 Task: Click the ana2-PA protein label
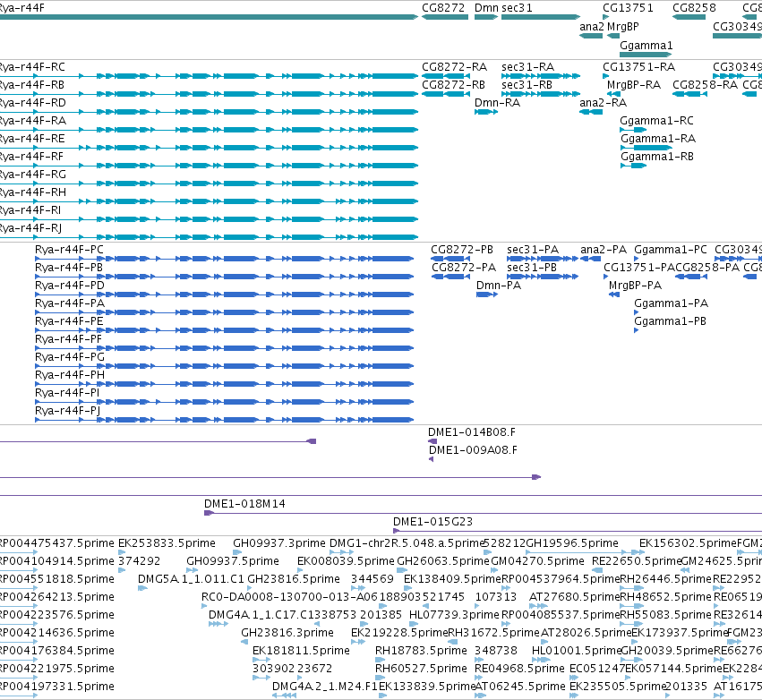pyautogui.click(x=604, y=250)
